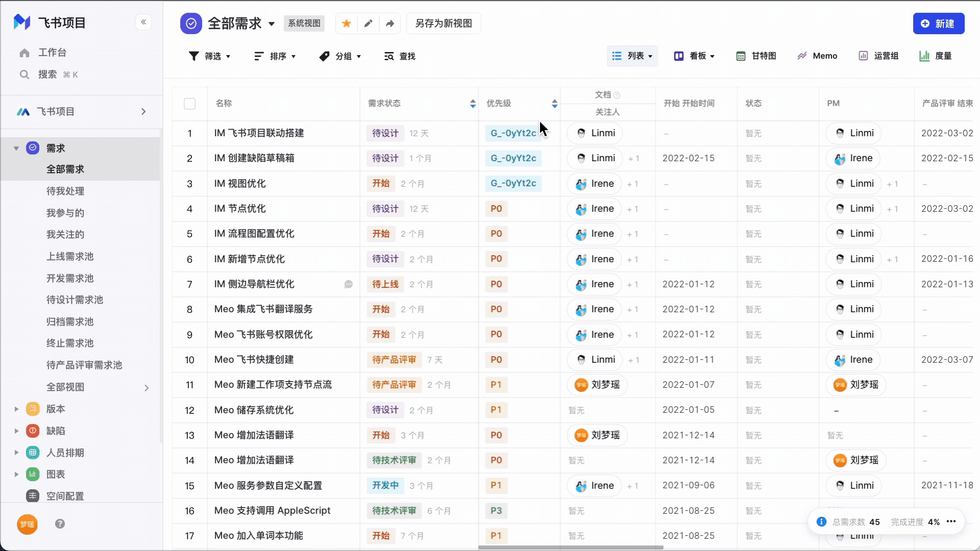980x551 pixels.
Task: Toggle the select-all checkbox in table header
Action: (190, 104)
